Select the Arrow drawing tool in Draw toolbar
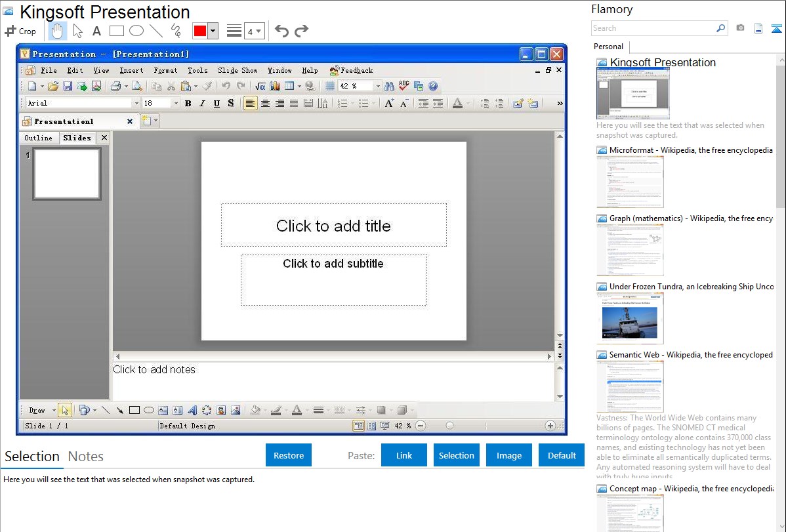Screen dimensions: 786x532 pyautogui.click(x=120, y=410)
